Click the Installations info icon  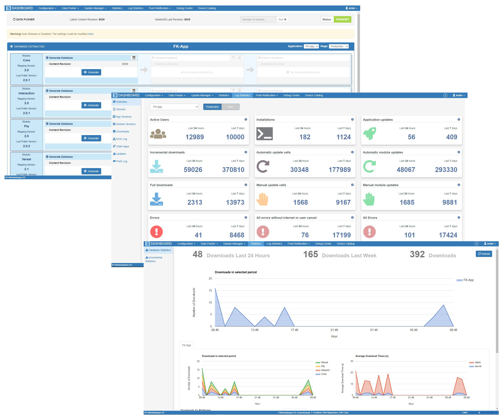352,119
